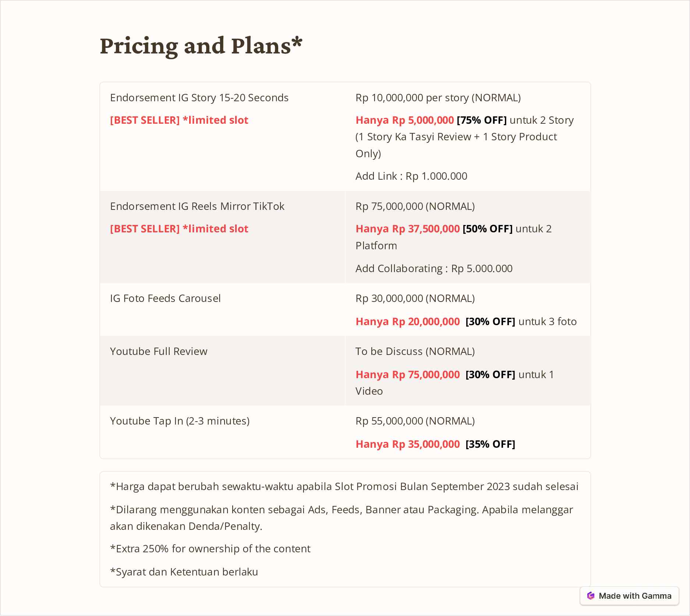The image size is (690, 616).
Task: Click IG Foto Feeds Carousel row label
Action: point(165,298)
